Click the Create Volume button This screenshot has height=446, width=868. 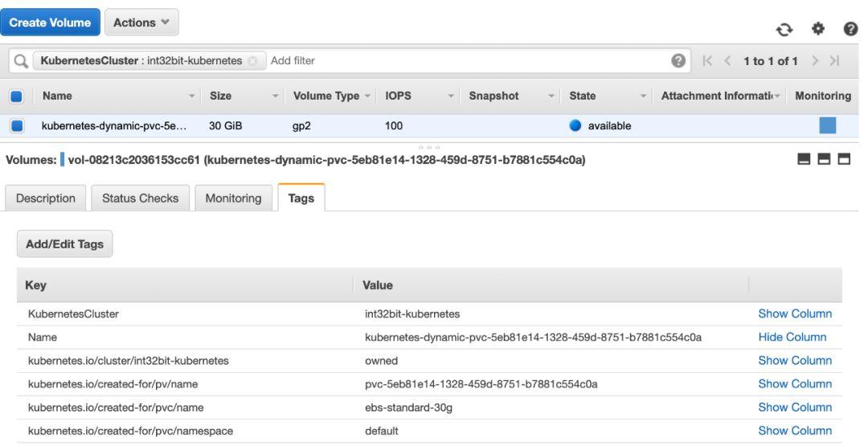coord(50,23)
